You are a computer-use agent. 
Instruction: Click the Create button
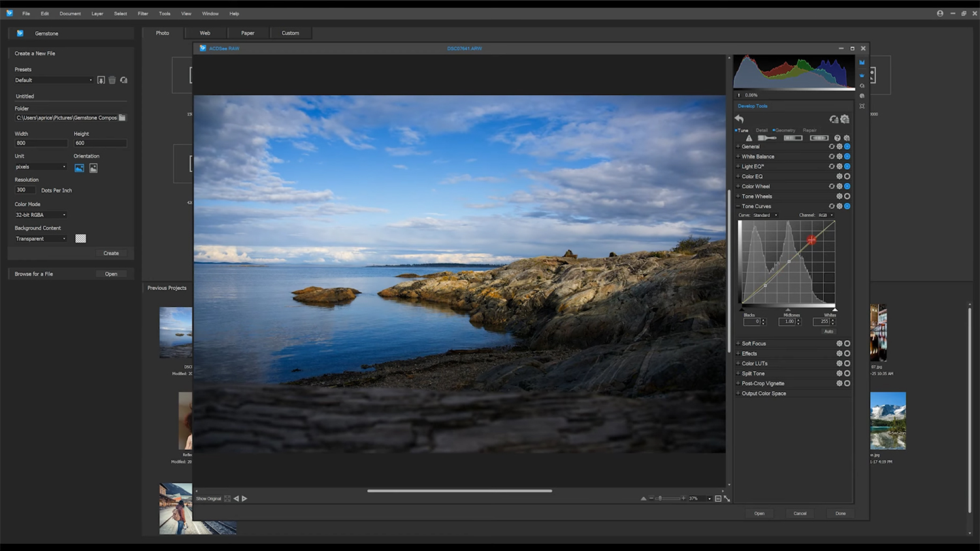pyautogui.click(x=111, y=253)
